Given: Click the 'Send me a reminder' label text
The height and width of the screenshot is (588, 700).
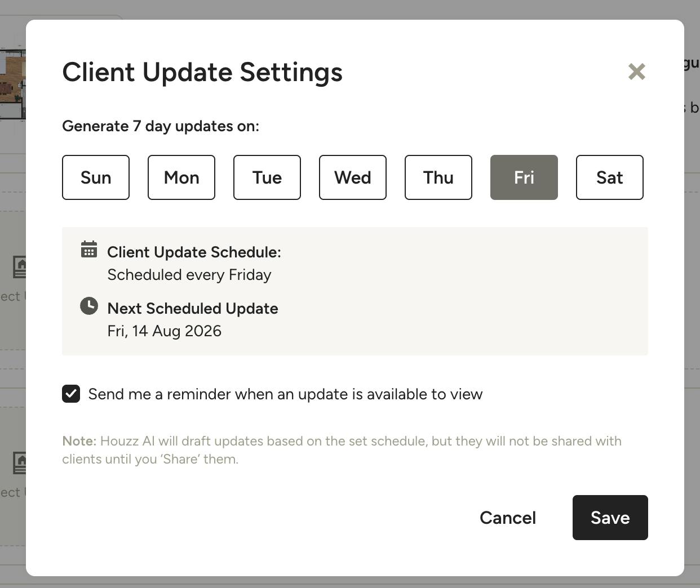Looking at the screenshot, I should pyautogui.click(x=285, y=394).
